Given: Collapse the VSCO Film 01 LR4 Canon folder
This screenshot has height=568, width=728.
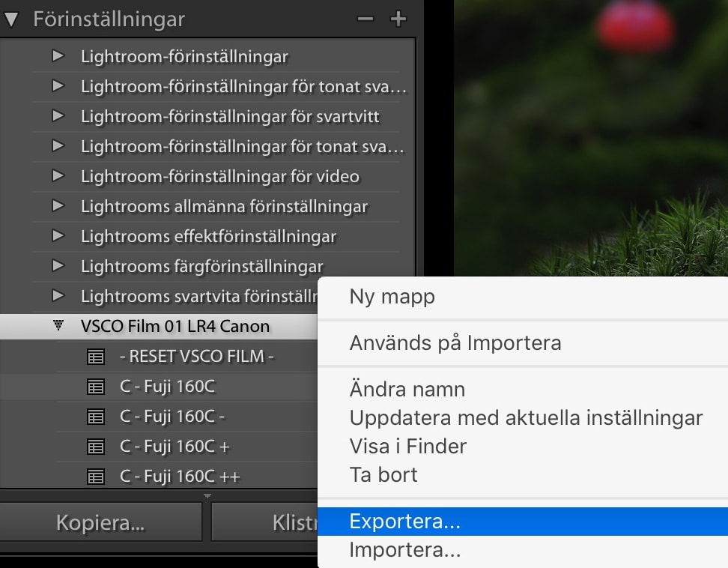Looking at the screenshot, I should [58, 326].
